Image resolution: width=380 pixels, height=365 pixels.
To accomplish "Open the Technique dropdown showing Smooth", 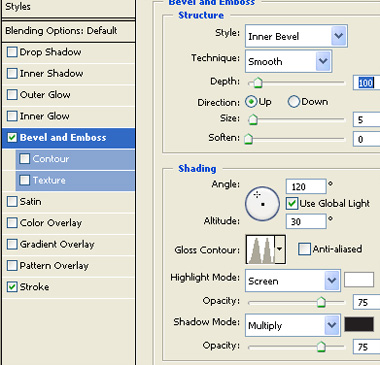I will (288, 61).
